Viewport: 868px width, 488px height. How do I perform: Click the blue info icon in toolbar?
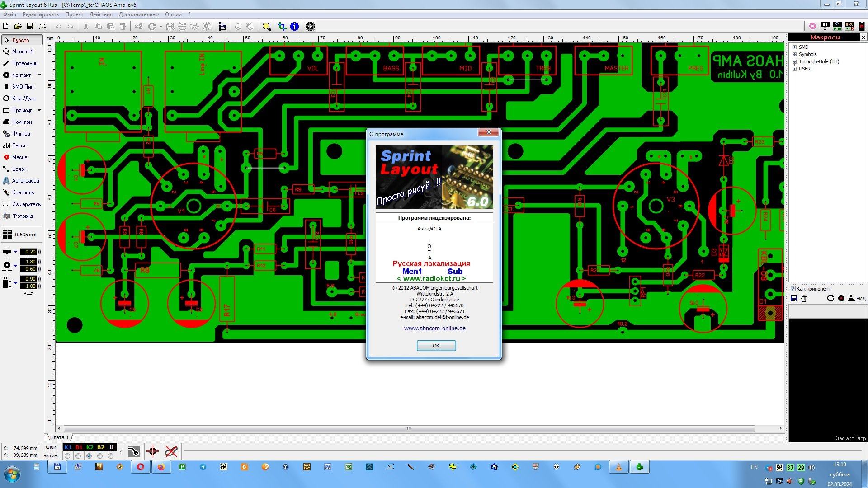point(294,26)
